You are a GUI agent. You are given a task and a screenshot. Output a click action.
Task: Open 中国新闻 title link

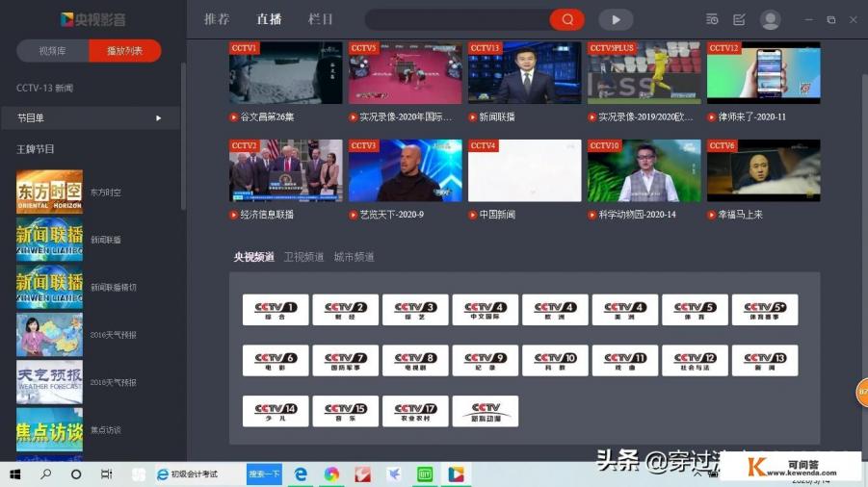497,215
